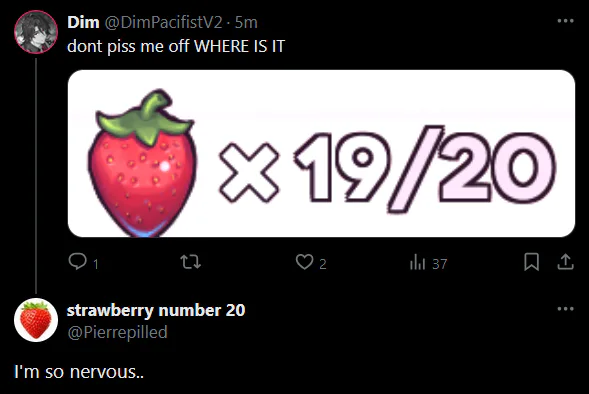Click the reply text I'm so nervous
This screenshot has width=589, height=394.
pos(79,372)
